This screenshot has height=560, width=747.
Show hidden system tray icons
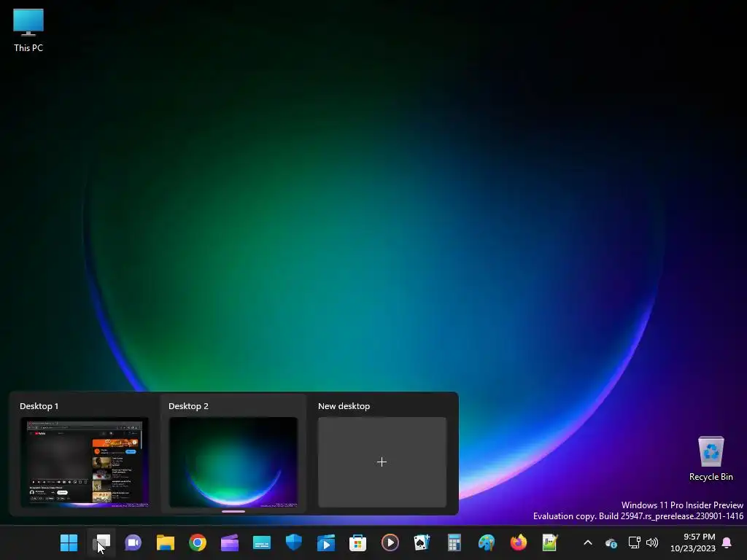click(588, 542)
